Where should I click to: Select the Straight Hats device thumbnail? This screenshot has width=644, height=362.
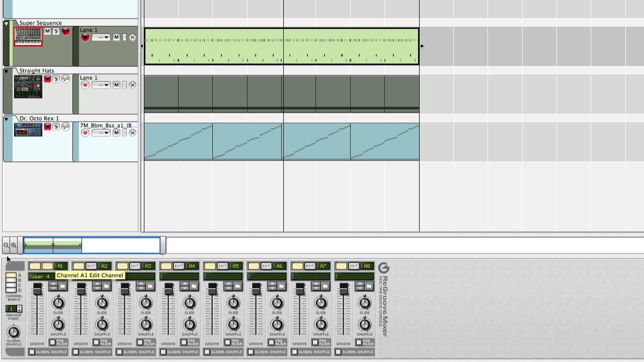[x=28, y=86]
